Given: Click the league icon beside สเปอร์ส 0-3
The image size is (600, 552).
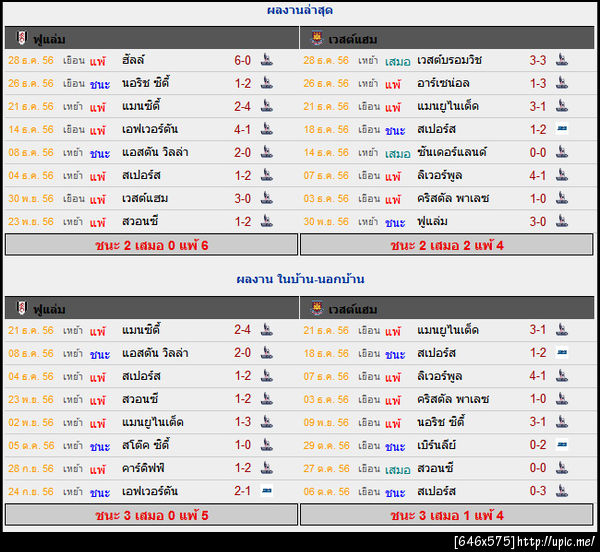Looking at the screenshot, I should [562, 491].
